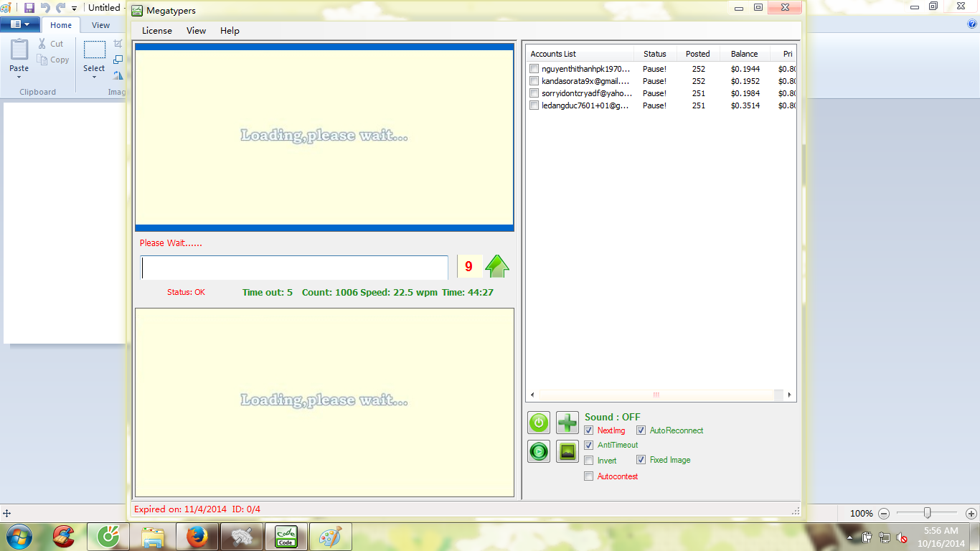Click Paint's zoom out minus button
Viewport: 980px width, 551px height.
pos(884,514)
